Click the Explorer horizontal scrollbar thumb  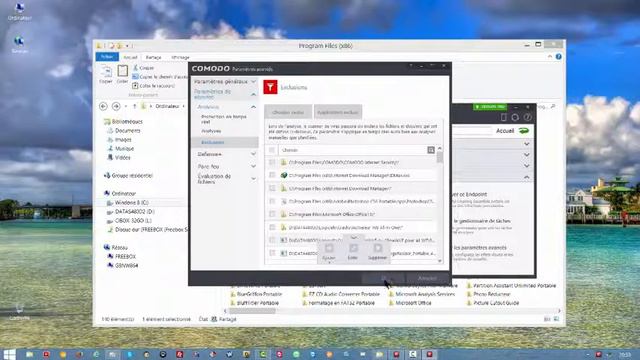tap(252, 311)
